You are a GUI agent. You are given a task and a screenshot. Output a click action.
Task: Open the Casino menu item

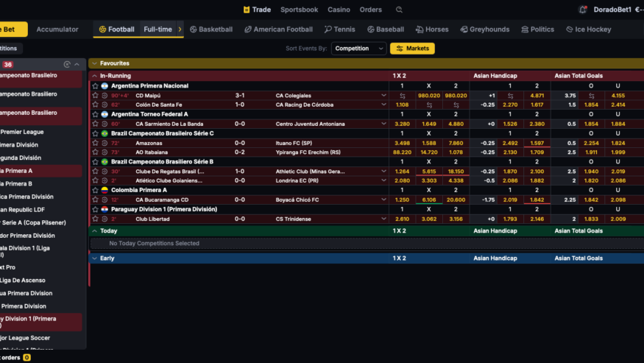click(x=339, y=10)
